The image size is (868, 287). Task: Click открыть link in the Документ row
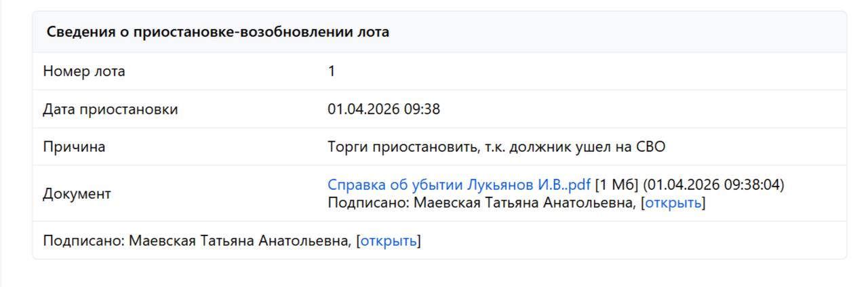[x=673, y=203]
